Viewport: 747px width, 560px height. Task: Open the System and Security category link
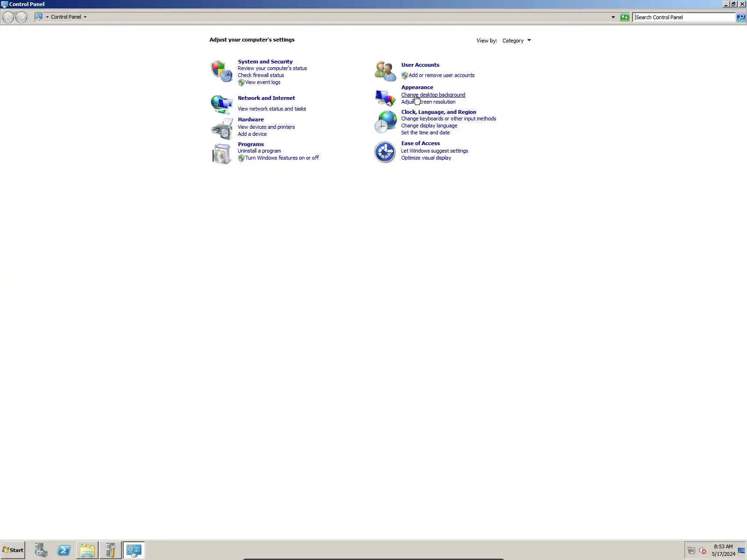click(x=265, y=62)
